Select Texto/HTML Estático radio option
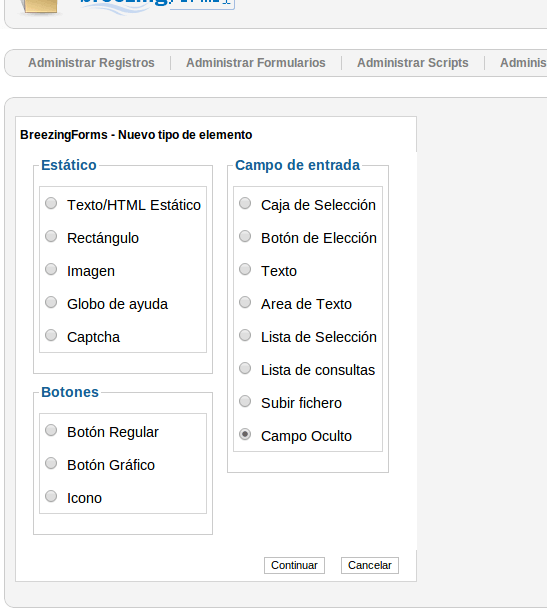Viewport: 547px width, 612px height. tap(51, 203)
